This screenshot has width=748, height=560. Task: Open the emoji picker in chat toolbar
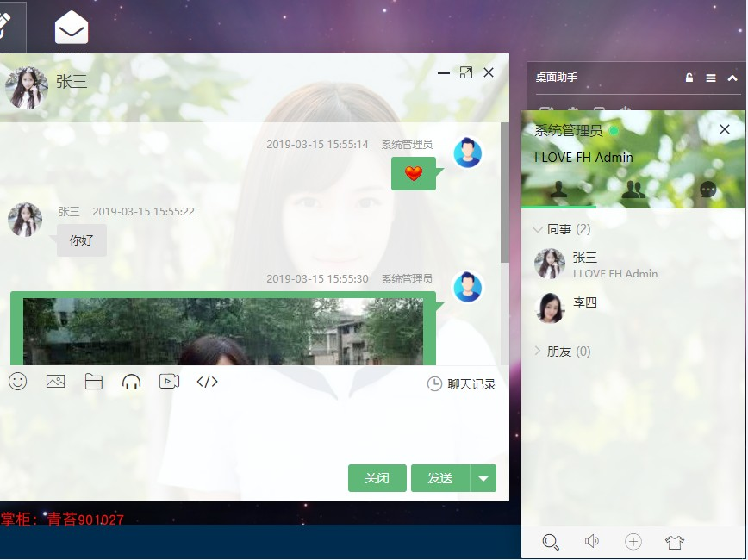coord(17,382)
